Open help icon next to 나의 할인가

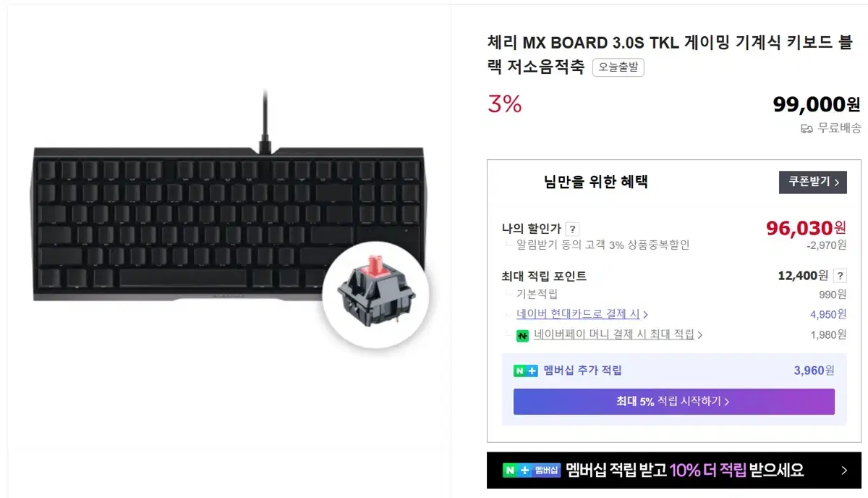[571, 229]
